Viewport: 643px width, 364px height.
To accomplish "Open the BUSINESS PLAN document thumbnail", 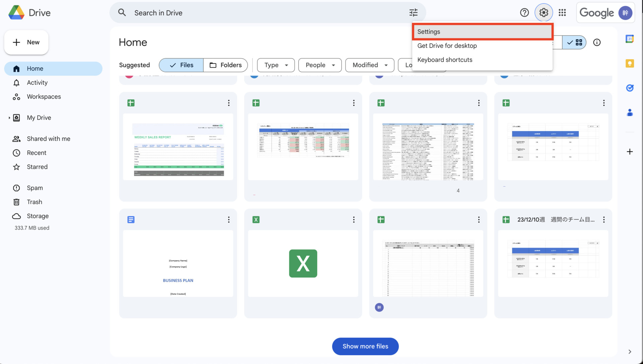I will 178,264.
